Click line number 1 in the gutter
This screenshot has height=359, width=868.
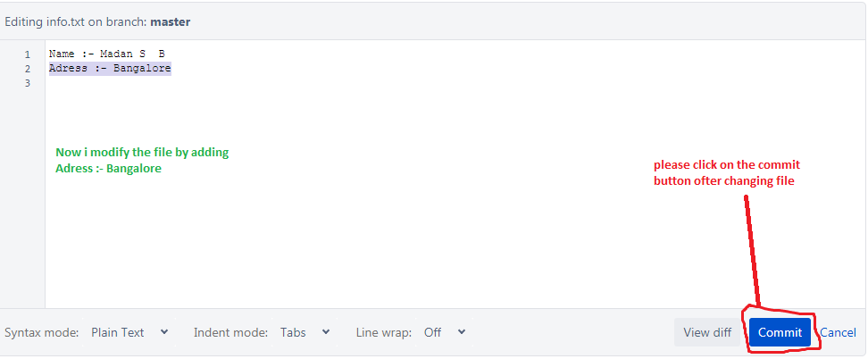coord(27,54)
